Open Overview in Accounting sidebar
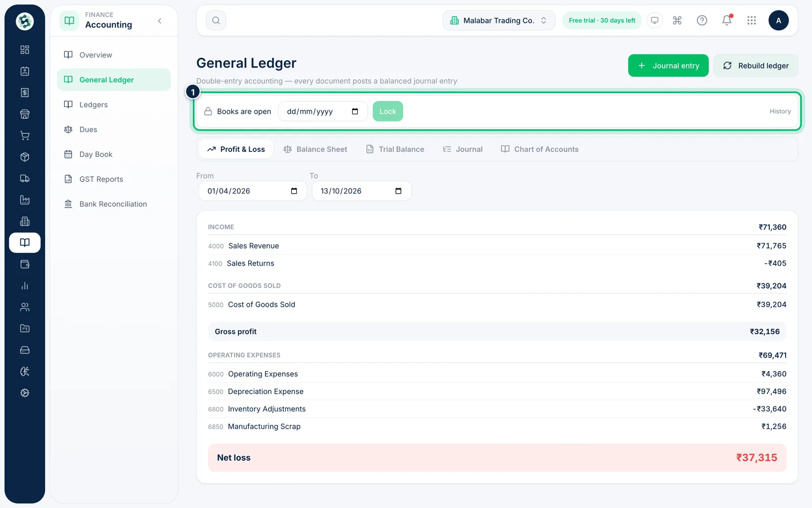The height and width of the screenshot is (508, 812). click(x=114, y=55)
